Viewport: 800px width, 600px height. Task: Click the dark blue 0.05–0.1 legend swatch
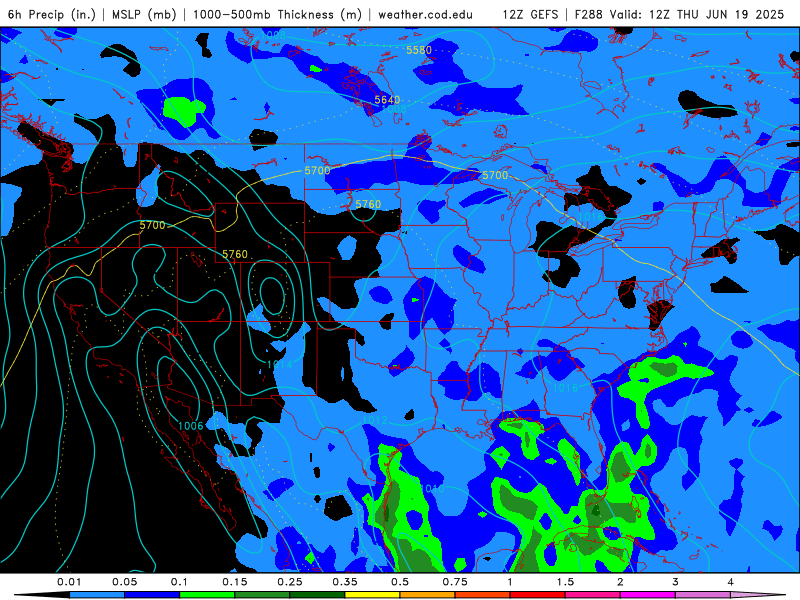(152, 595)
